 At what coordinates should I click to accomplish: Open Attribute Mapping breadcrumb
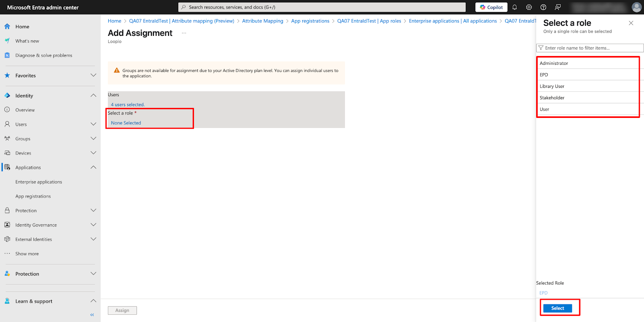(262, 21)
